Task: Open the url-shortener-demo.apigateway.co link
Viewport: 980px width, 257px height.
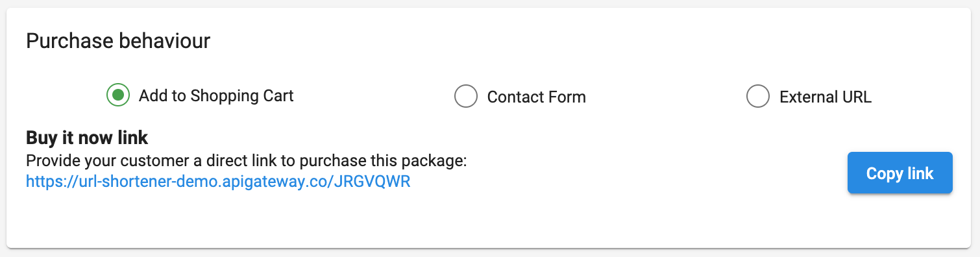Action: pos(218,182)
